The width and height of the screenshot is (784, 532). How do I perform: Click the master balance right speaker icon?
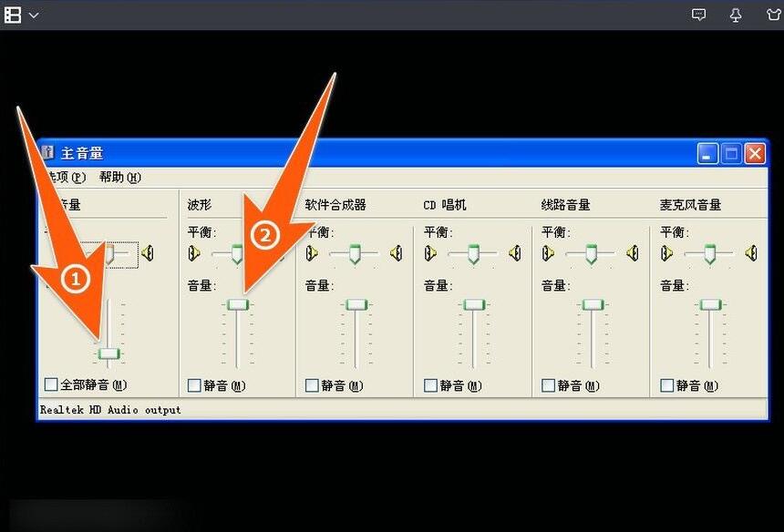tap(147, 253)
